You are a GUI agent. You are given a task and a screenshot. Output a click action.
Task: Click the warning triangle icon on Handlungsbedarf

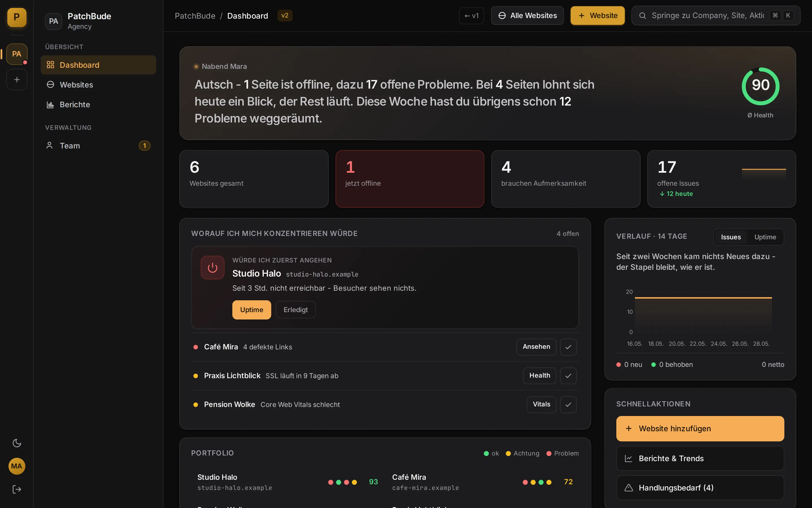tap(628, 488)
